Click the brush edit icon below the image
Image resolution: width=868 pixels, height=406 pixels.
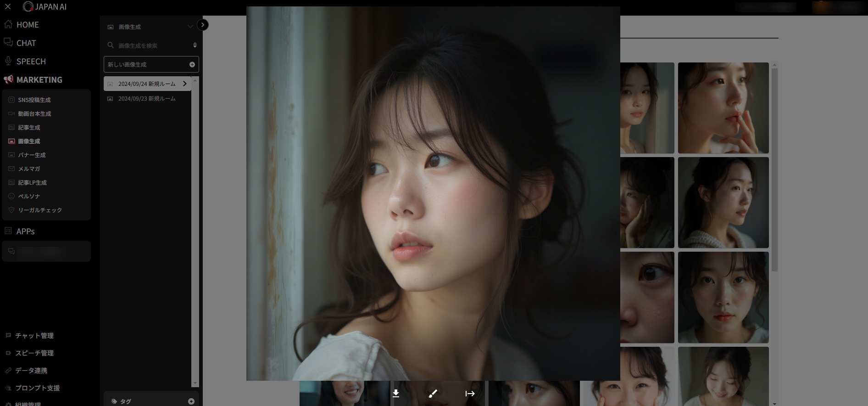click(433, 394)
